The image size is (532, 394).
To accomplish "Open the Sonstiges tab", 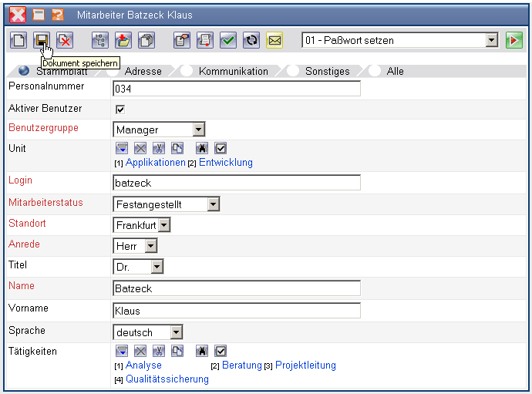I will [327, 71].
